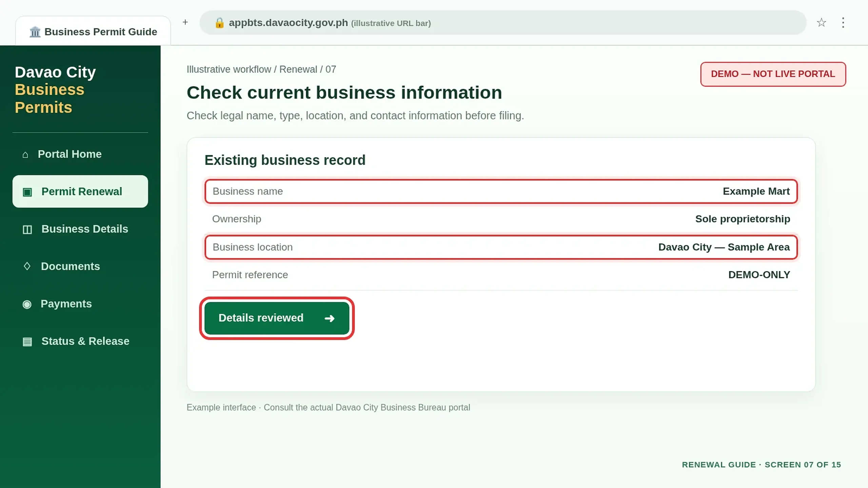
Task: Open the Documents section
Action: pos(80,266)
